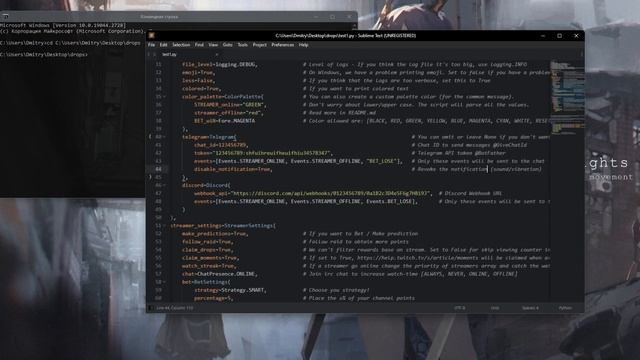Image resolution: width=640 pixels, height=360 pixels.
Task: Click the make_predictions=True code text
Action: pyautogui.click(x=215, y=234)
